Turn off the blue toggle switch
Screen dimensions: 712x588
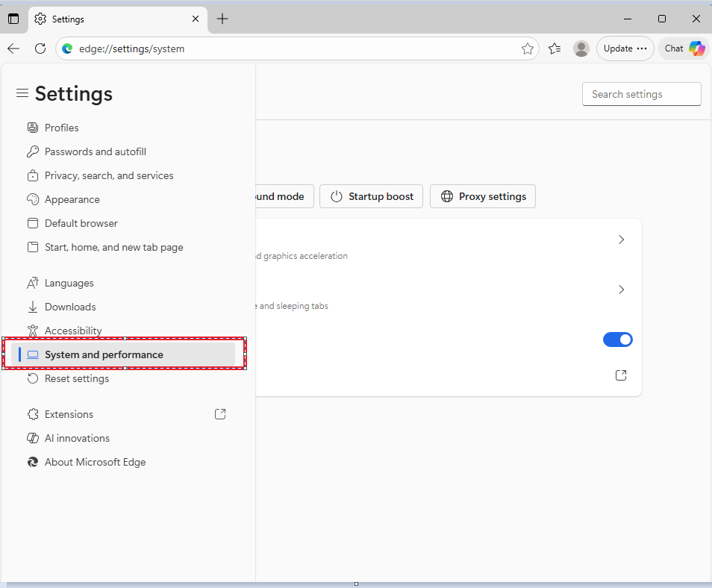pos(617,340)
